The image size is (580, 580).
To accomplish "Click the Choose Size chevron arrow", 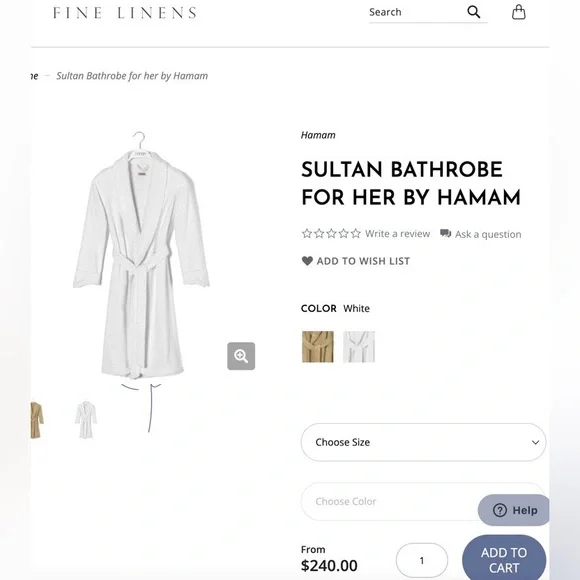I will pyautogui.click(x=535, y=442).
